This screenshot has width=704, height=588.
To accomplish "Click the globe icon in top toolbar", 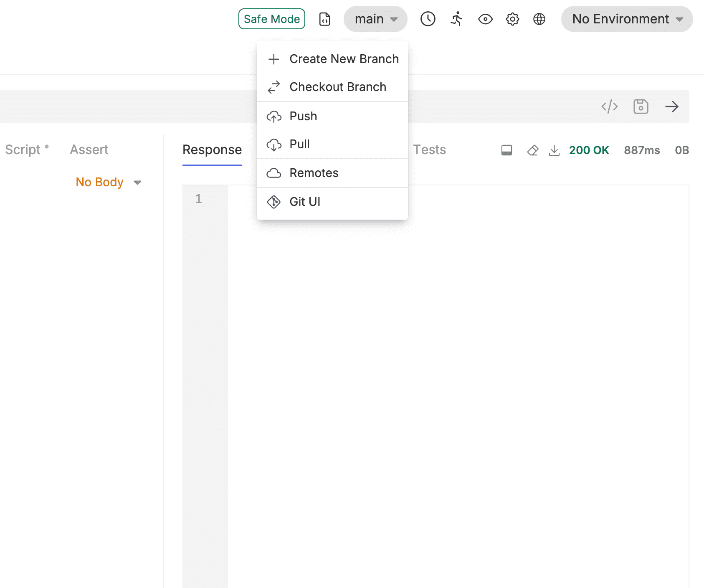I will pos(539,19).
